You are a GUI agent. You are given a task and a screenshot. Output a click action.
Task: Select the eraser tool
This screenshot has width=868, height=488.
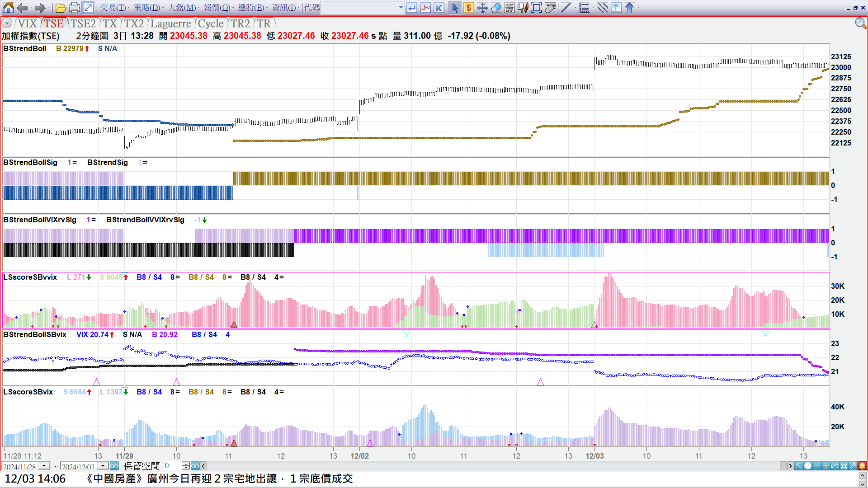click(x=496, y=8)
